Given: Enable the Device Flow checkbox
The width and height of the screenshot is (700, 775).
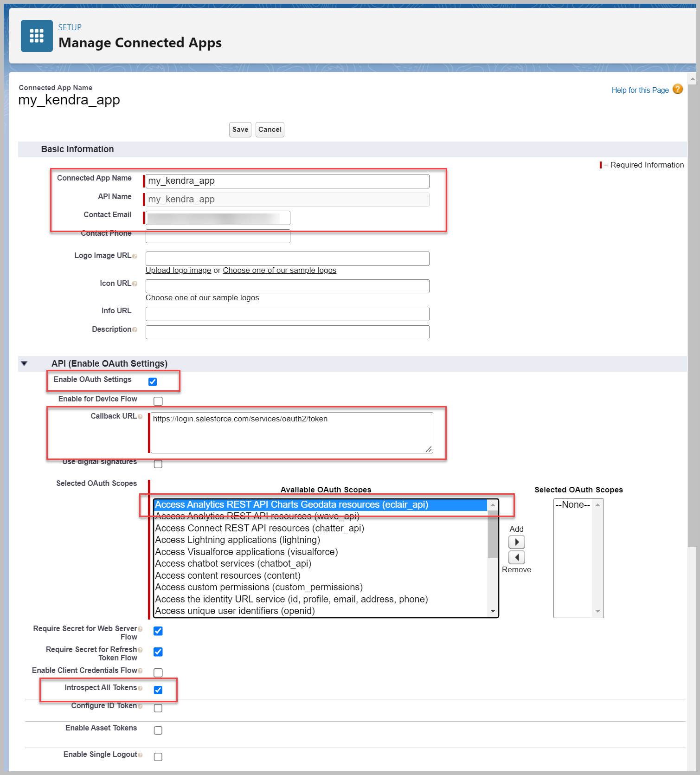Looking at the screenshot, I should point(158,401).
